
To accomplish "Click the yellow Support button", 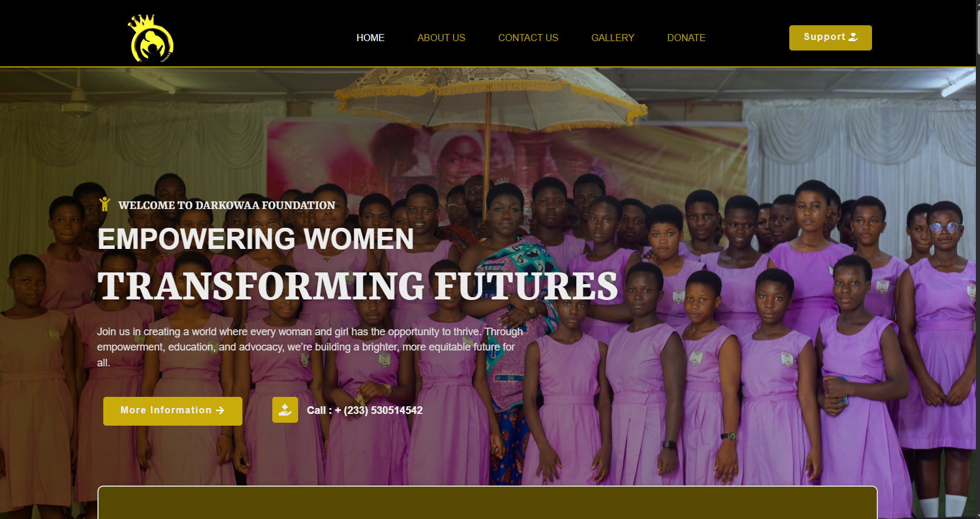I will point(830,38).
